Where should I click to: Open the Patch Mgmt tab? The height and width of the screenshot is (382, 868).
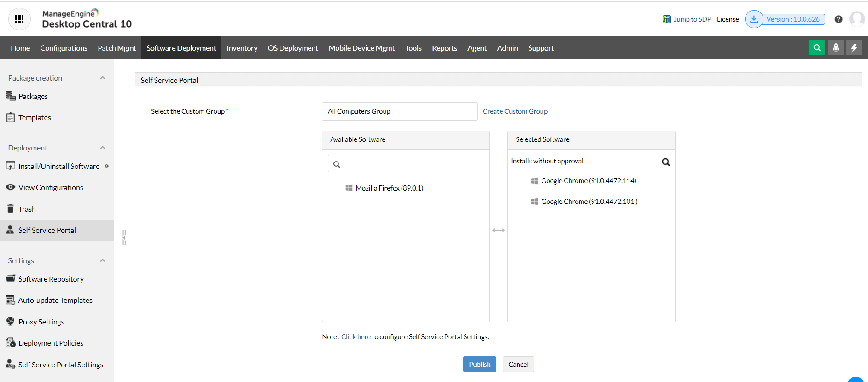pyautogui.click(x=117, y=48)
